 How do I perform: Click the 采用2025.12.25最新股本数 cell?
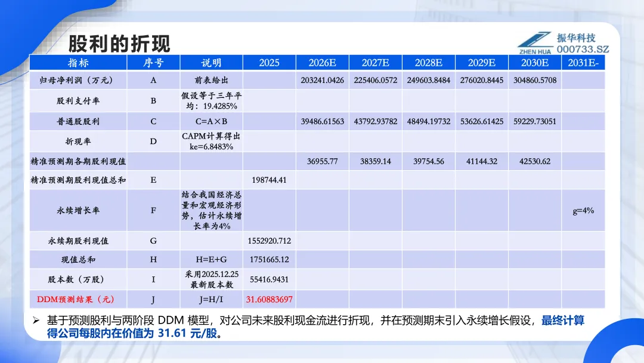(x=211, y=279)
